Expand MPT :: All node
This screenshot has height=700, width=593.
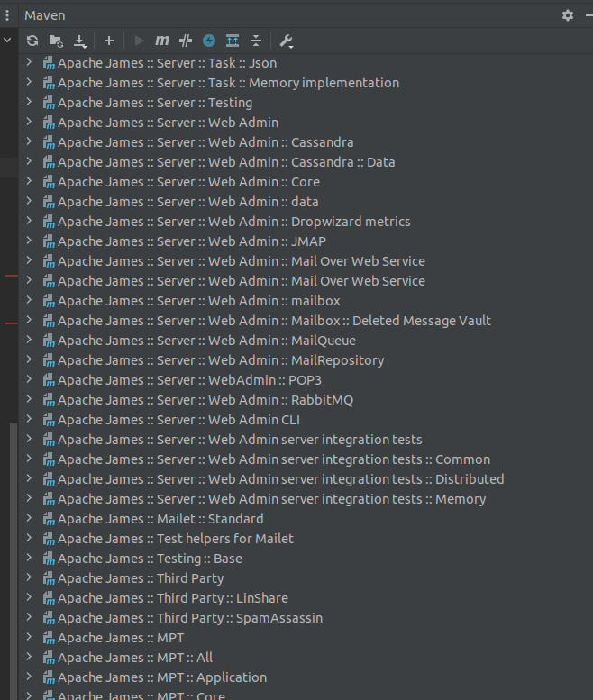(29, 657)
